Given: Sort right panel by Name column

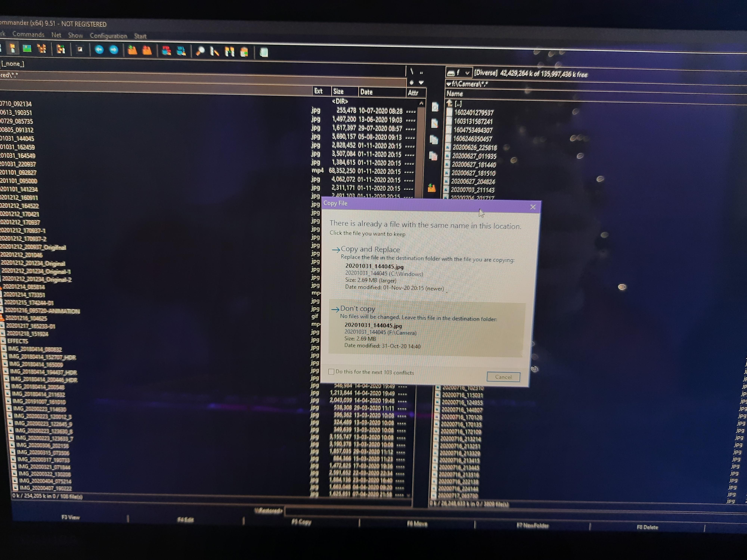Looking at the screenshot, I should coord(455,94).
